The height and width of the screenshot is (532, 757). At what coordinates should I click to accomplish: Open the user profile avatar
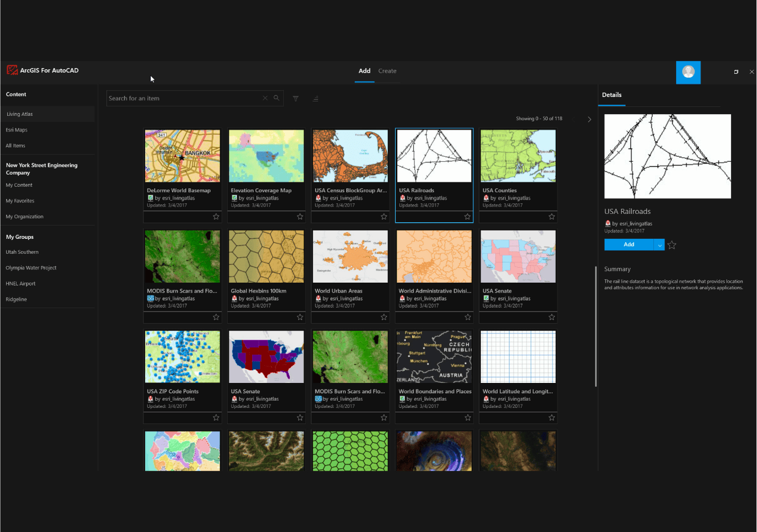coord(688,72)
